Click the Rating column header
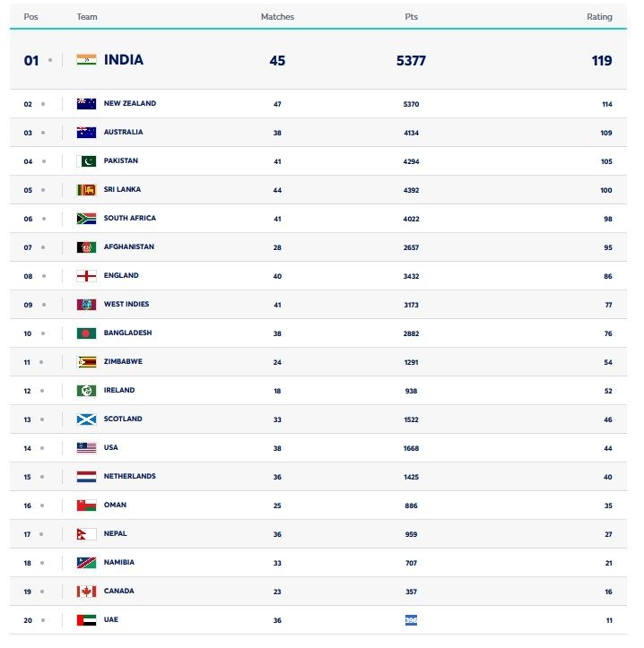Image resolution: width=644 pixels, height=648 pixels. click(599, 16)
